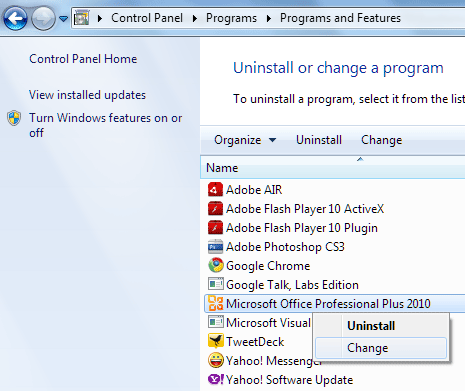Image resolution: width=465 pixels, height=391 pixels.
Task: Select Google Talk, Labs Edition entry
Action: tap(292, 285)
